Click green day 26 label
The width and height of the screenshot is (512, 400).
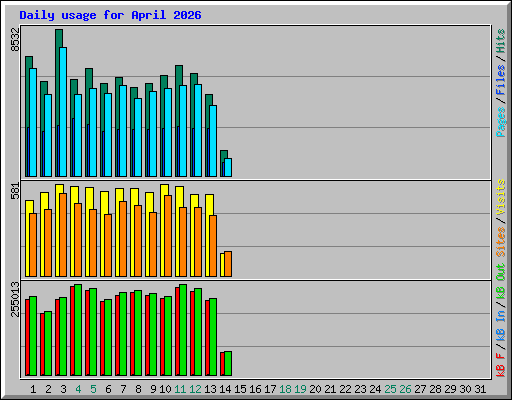pyautogui.click(x=405, y=389)
